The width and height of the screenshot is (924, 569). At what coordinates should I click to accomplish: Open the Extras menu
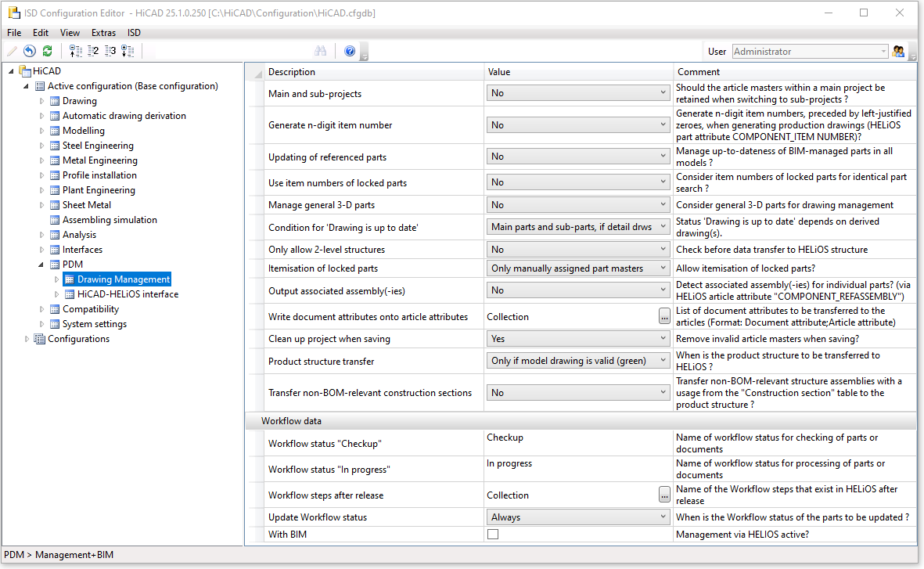pos(103,33)
